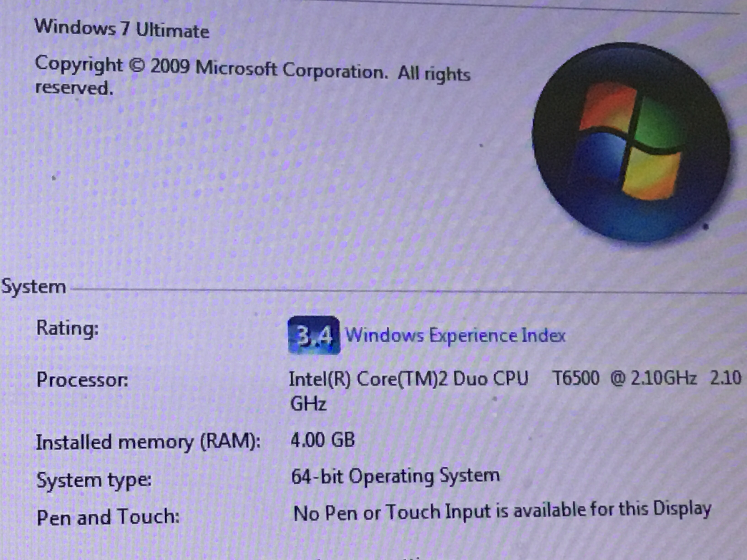Image resolution: width=747 pixels, height=560 pixels.
Task: Select the 64-bit Operating System value
Action: click(395, 476)
